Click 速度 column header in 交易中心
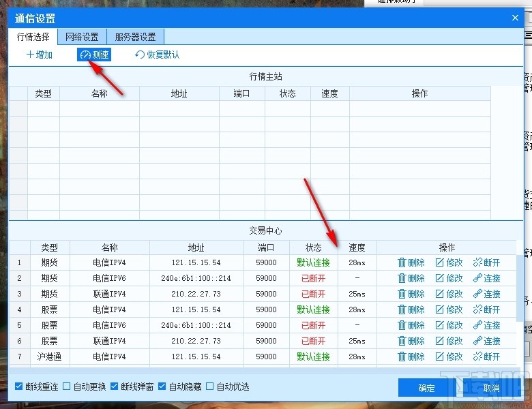This screenshot has height=409, width=532. (357, 247)
